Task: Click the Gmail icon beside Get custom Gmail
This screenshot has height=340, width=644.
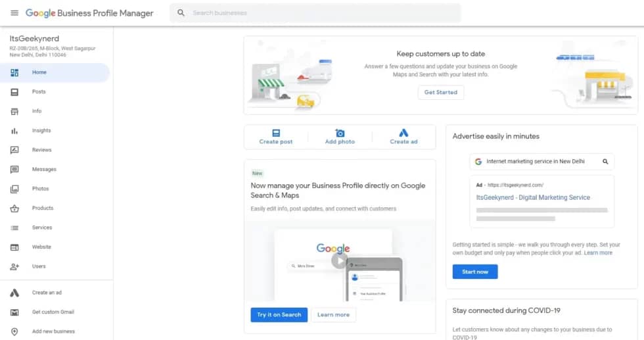Action: pyautogui.click(x=14, y=312)
